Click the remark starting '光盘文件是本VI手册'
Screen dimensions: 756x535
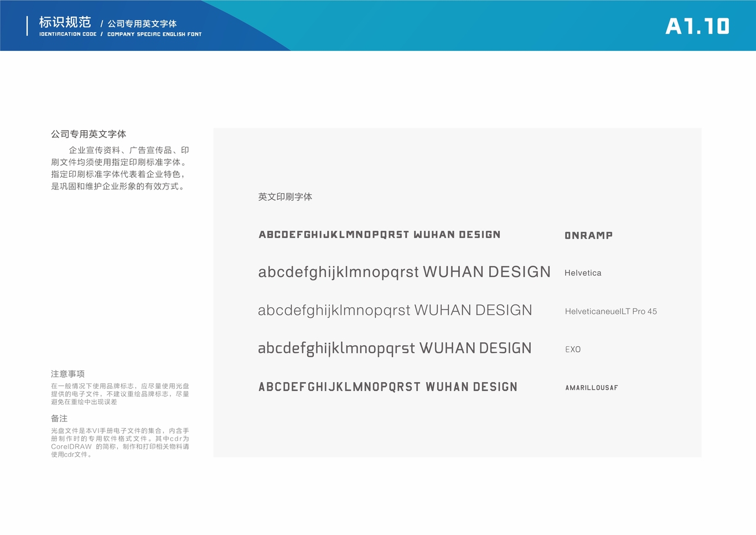point(120,443)
